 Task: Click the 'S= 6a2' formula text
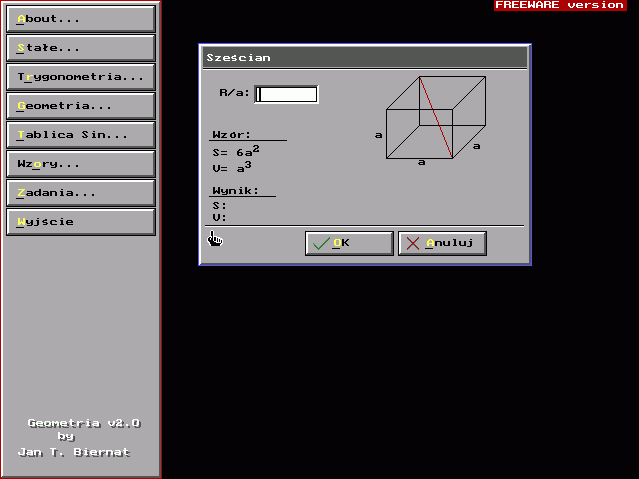[236, 151]
